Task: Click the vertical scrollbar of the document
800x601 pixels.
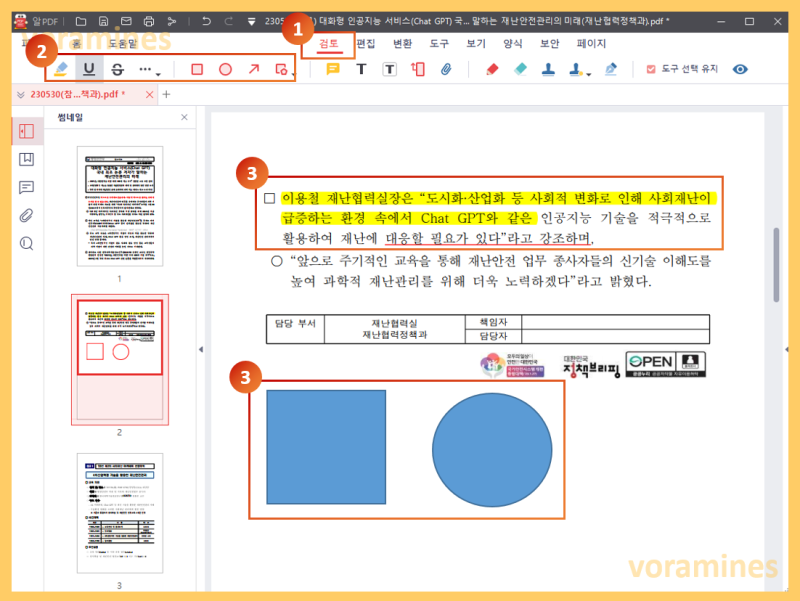Action: [x=776, y=265]
